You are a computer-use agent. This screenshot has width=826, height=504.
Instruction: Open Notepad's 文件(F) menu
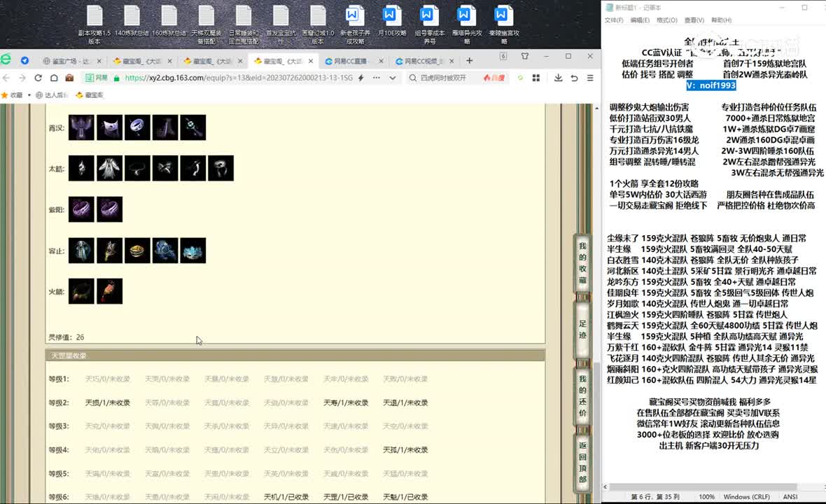tap(614, 20)
